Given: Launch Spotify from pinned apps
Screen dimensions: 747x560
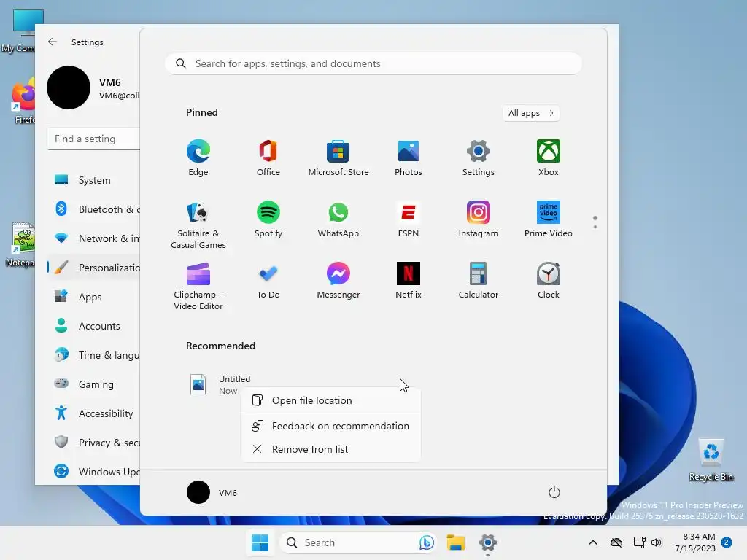Looking at the screenshot, I should [x=268, y=219].
